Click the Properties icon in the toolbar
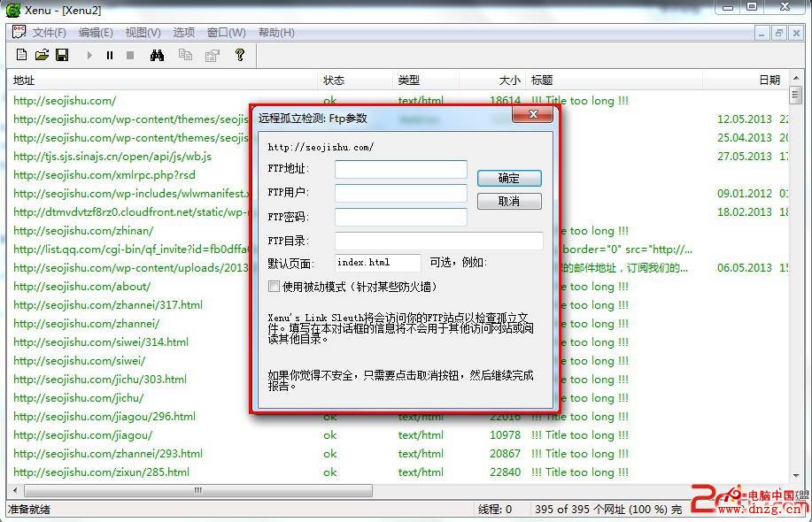Screen dimensions: 812x522 pos(212,55)
